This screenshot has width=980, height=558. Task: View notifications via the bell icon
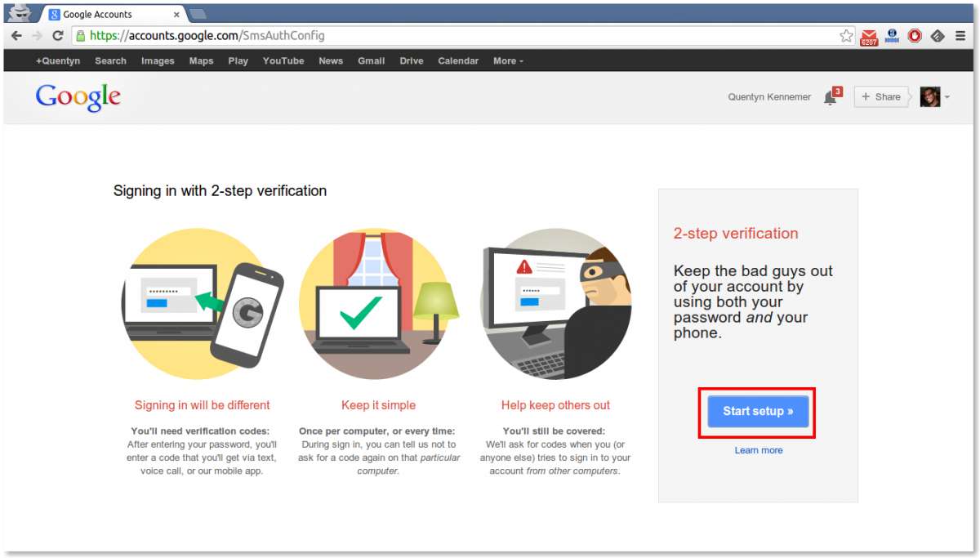point(831,97)
